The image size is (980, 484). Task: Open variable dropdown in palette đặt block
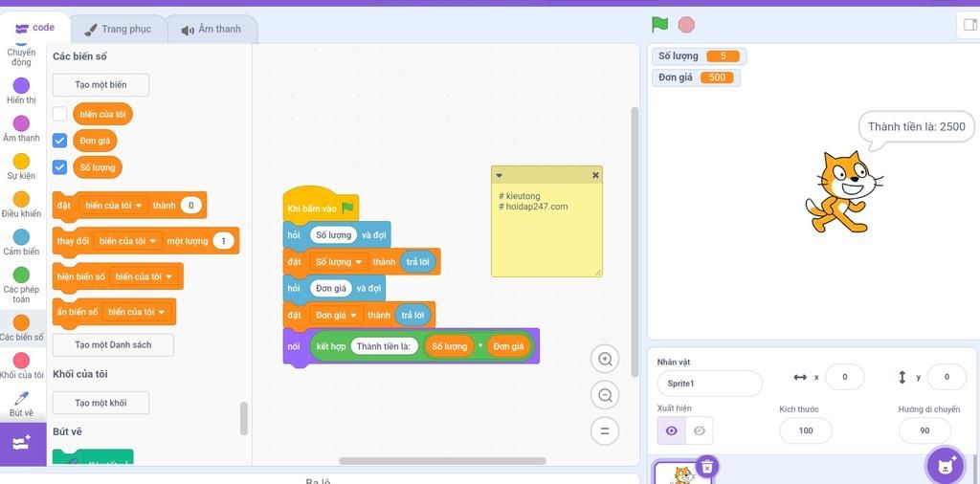[x=114, y=205]
